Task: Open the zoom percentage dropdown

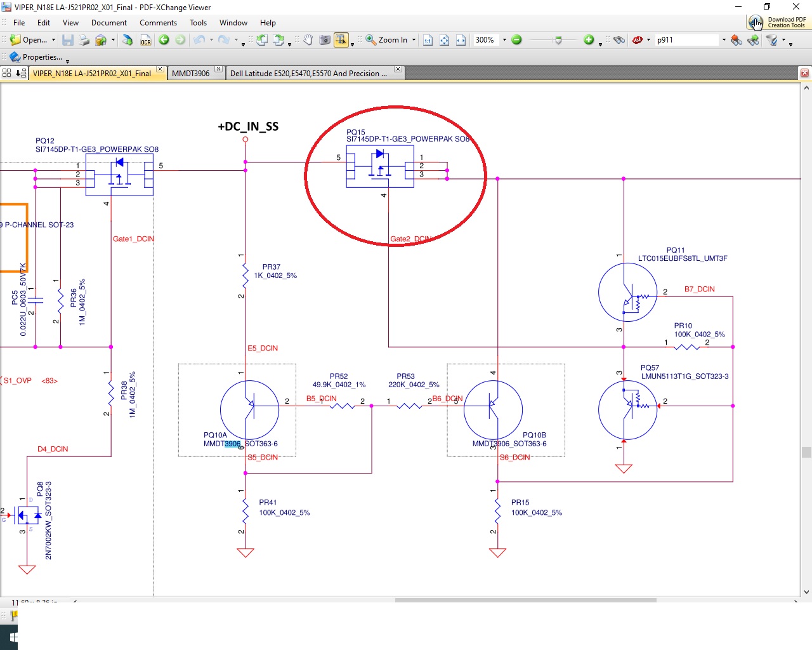Action: 504,40
